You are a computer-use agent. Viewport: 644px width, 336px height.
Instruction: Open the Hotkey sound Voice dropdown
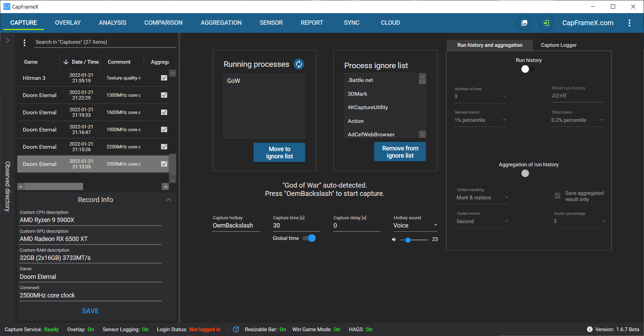(x=415, y=225)
